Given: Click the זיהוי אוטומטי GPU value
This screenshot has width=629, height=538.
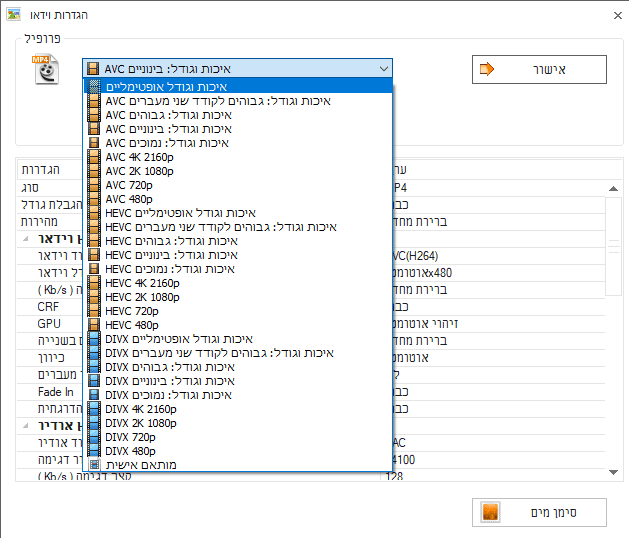Looking at the screenshot, I should [425, 324].
